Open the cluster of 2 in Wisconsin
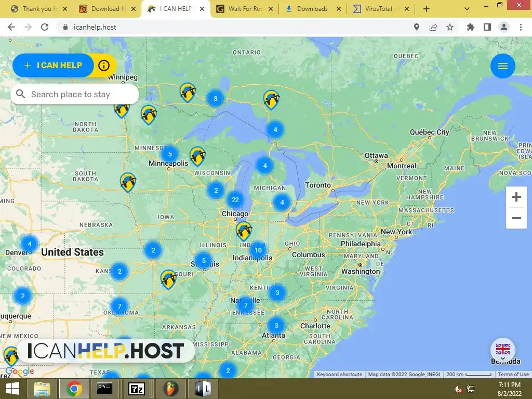Screen dimensions: 532x399 pos(216,190)
